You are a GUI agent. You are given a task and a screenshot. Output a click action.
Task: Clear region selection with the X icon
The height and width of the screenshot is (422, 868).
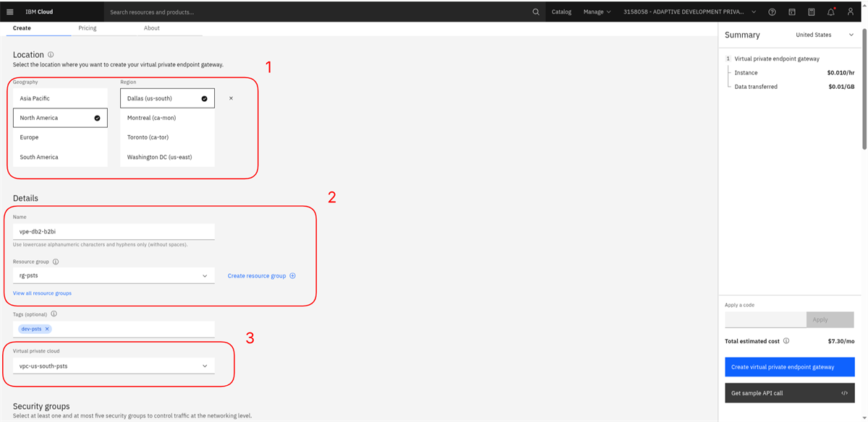click(231, 98)
